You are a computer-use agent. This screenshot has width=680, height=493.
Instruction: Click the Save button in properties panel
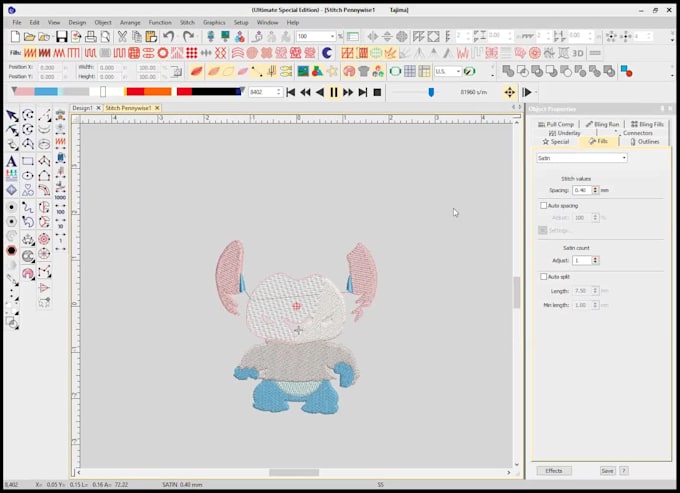pos(607,470)
